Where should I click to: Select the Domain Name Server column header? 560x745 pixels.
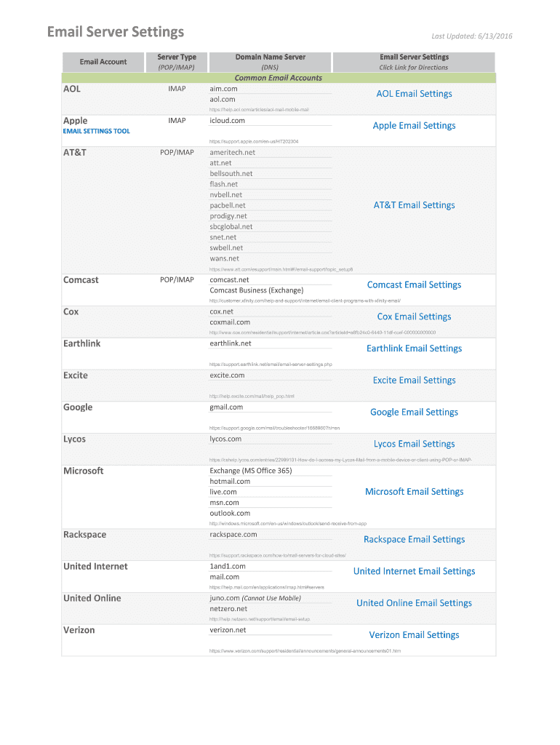[270, 57]
